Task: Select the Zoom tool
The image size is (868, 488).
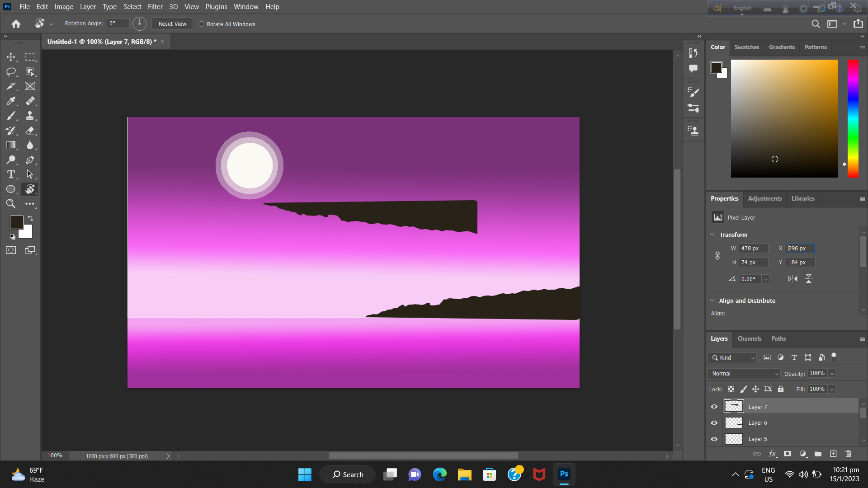Action: [x=11, y=204]
